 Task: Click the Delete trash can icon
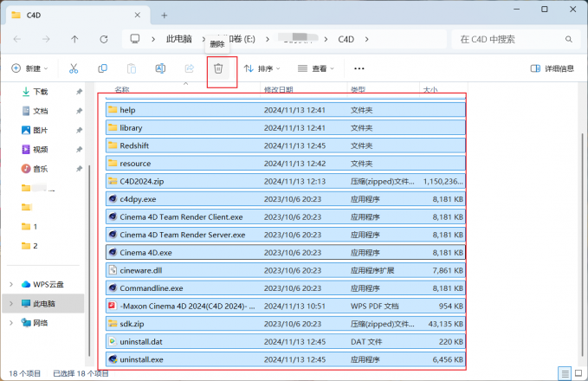(x=218, y=68)
